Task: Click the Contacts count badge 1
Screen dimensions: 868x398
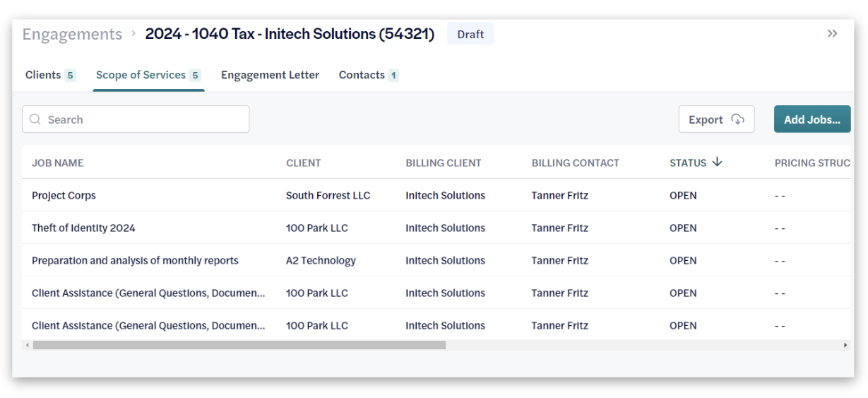Action: click(393, 76)
